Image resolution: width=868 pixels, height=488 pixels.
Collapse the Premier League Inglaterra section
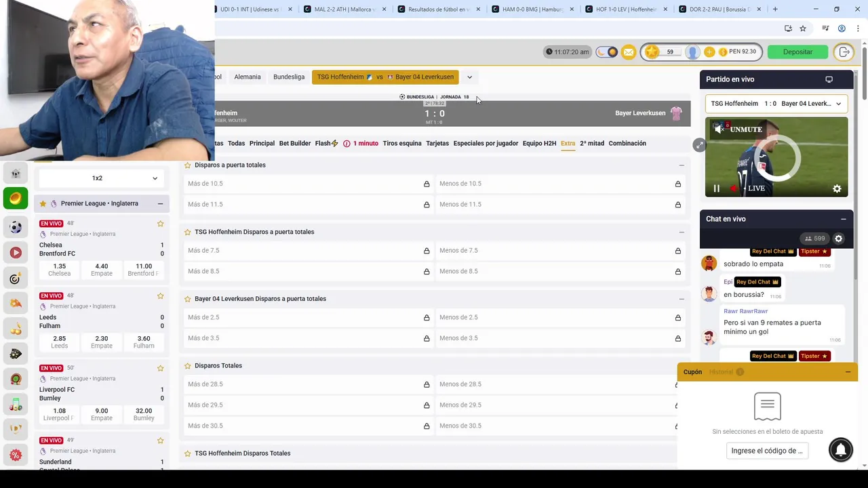click(160, 203)
